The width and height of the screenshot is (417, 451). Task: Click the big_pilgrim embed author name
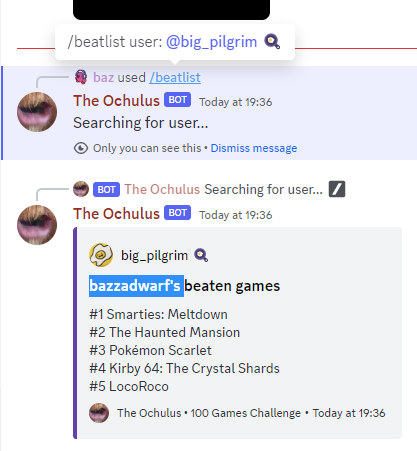click(154, 255)
